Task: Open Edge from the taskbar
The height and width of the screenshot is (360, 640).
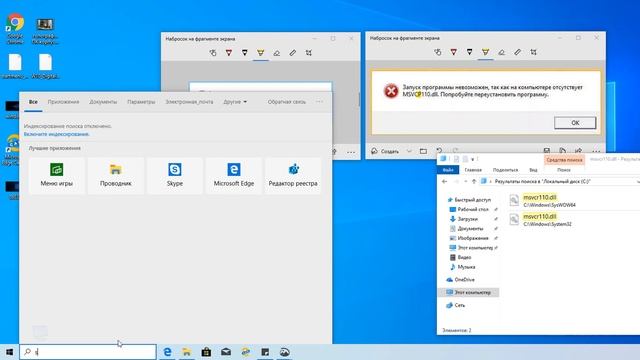Action: pos(167,351)
